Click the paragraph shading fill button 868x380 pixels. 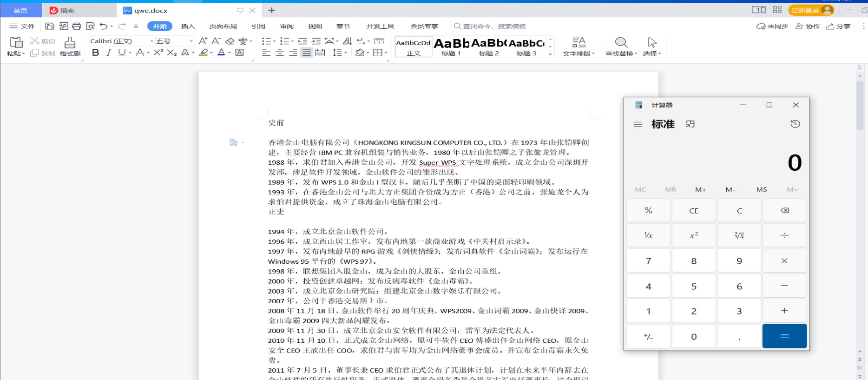[x=359, y=53]
